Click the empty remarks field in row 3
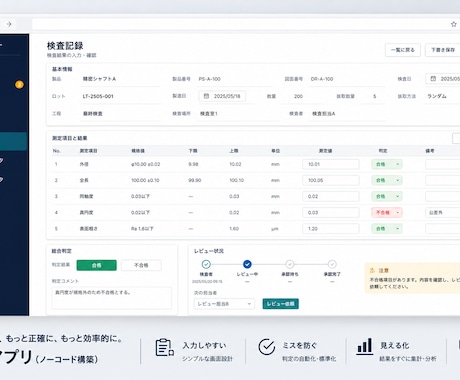This screenshot has width=460, height=380. 443,196
